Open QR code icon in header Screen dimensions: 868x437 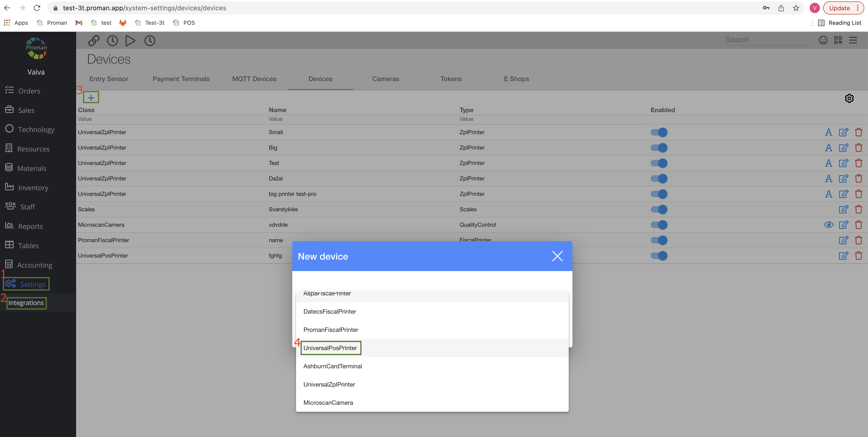pyautogui.click(x=838, y=40)
